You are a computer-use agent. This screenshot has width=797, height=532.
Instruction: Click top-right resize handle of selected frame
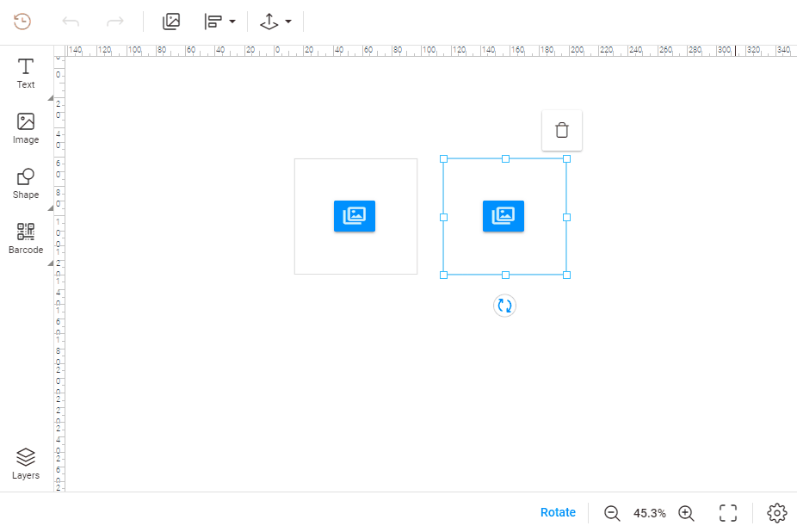[566, 159]
